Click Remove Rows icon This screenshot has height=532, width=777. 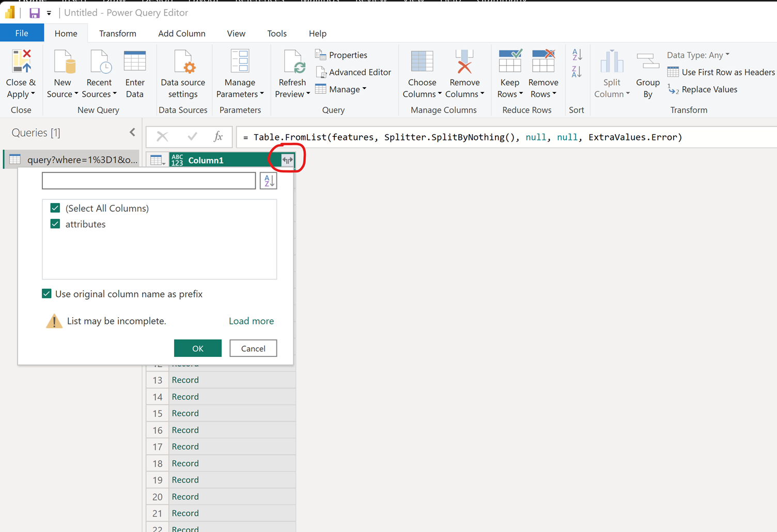(x=543, y=62)
